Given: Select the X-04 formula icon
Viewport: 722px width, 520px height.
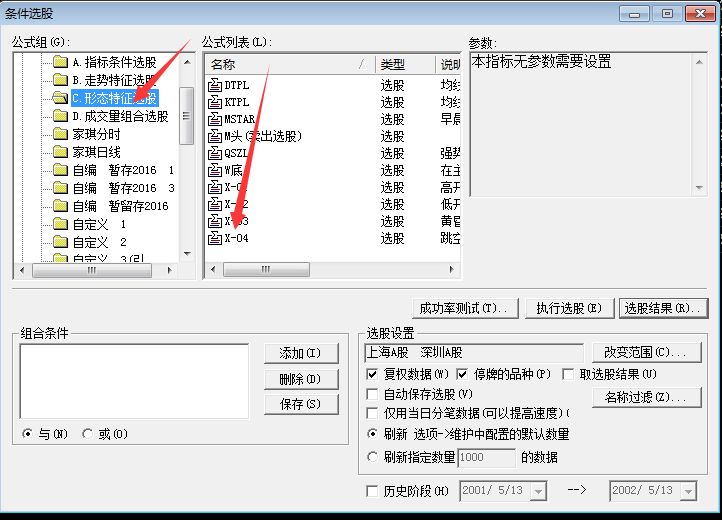Looking at the screenshot, I should click(x=214, y=238).
